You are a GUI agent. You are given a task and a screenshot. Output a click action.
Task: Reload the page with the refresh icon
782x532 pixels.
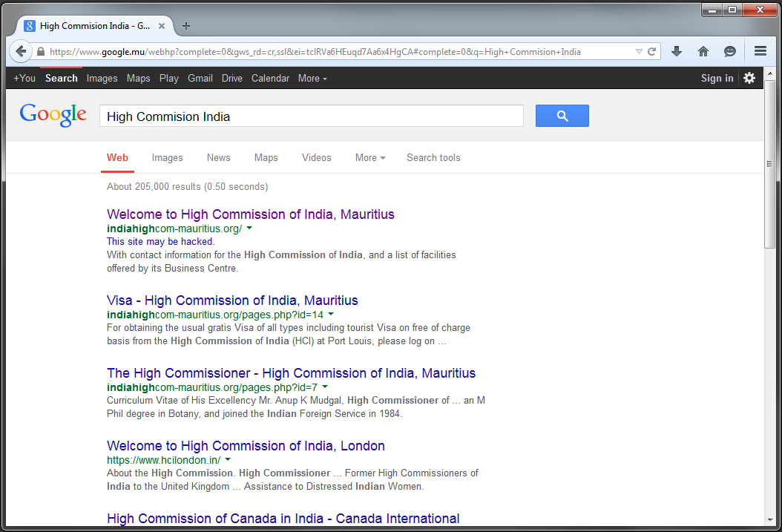[651, 51]
